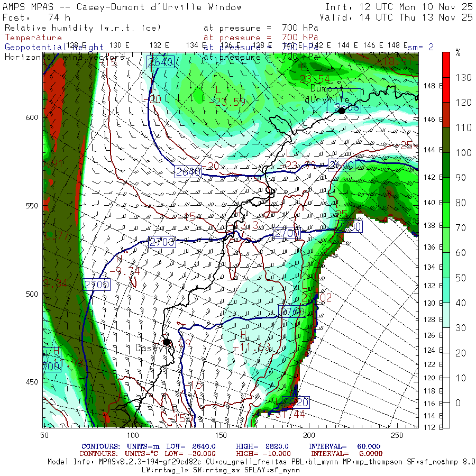
Task: Click the '0' colorbar tick label
Action: [458, 403]
